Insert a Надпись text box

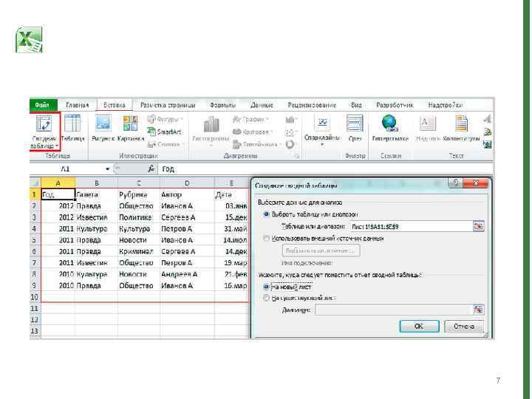[428, 128]
